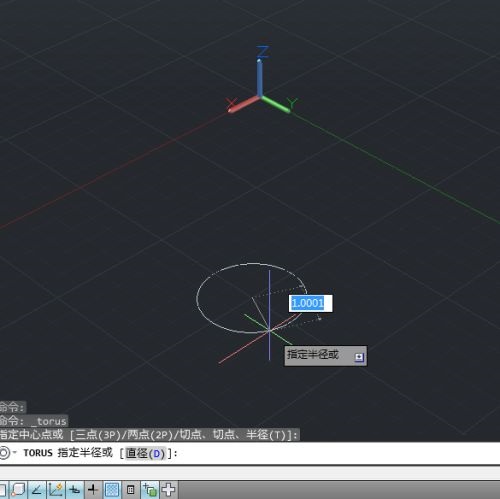Click the _torus command history line

pyautogui.click(x=33, y=421)
